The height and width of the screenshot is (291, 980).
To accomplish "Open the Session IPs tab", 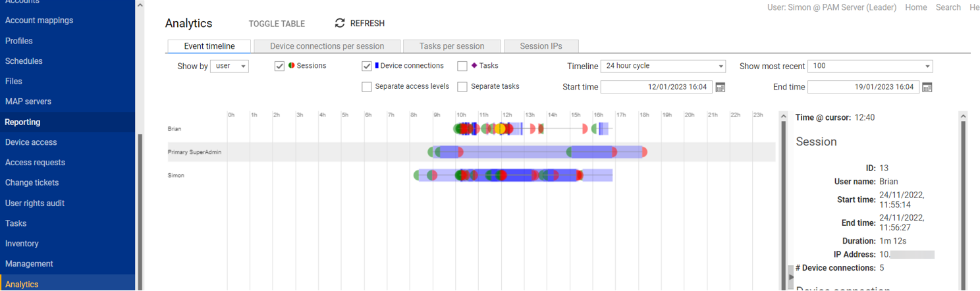I will tap(541, 46).
